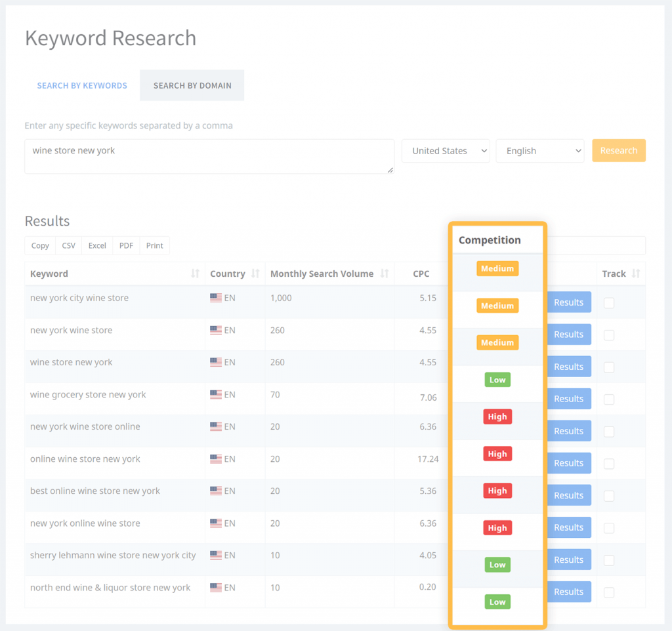Click US flag for new york city wine store

tap(216, 298)
